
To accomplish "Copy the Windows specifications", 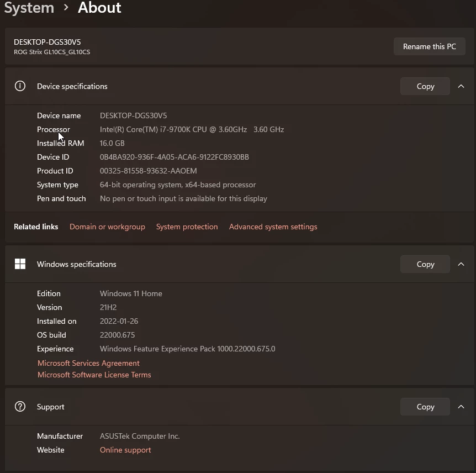I will coord(425,264).
